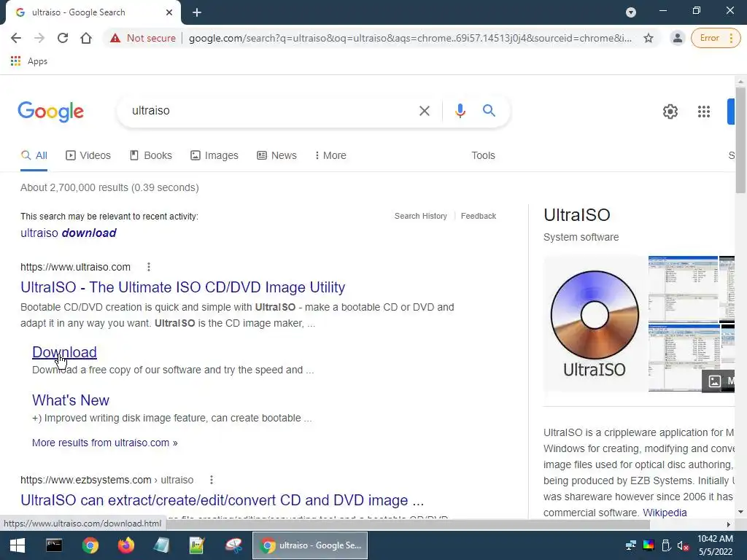Open the Chrome profile avatar icon
This screenshot has width=747, height=560.
(677, 38)
